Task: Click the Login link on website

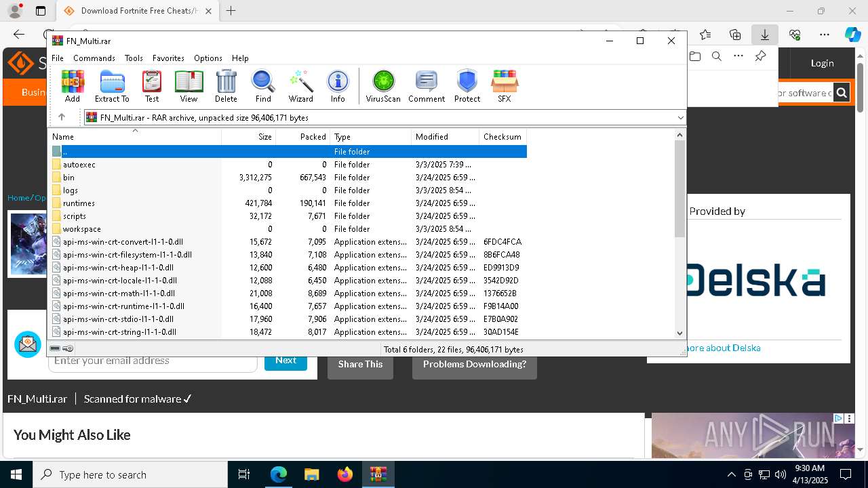Action: 822,63
